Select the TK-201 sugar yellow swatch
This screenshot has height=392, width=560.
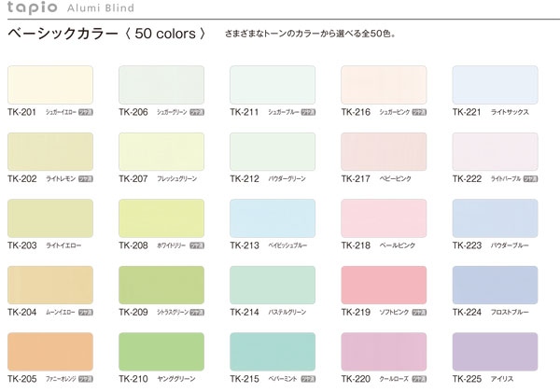click(49, 84)
